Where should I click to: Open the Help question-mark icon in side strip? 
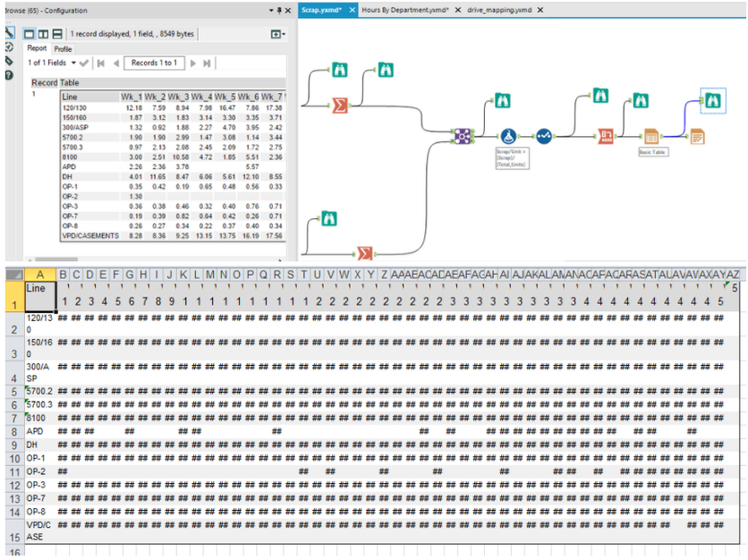click(9, 75)
